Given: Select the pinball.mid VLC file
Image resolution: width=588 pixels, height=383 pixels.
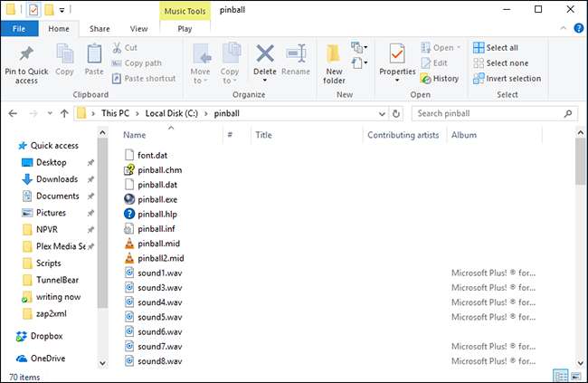Looking at the screenshot, I should 157,244.
